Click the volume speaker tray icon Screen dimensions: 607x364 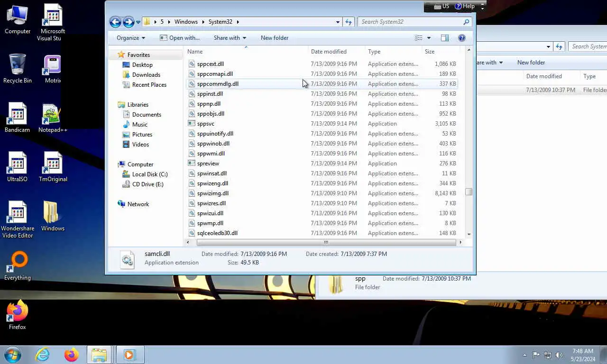[559, 355]
